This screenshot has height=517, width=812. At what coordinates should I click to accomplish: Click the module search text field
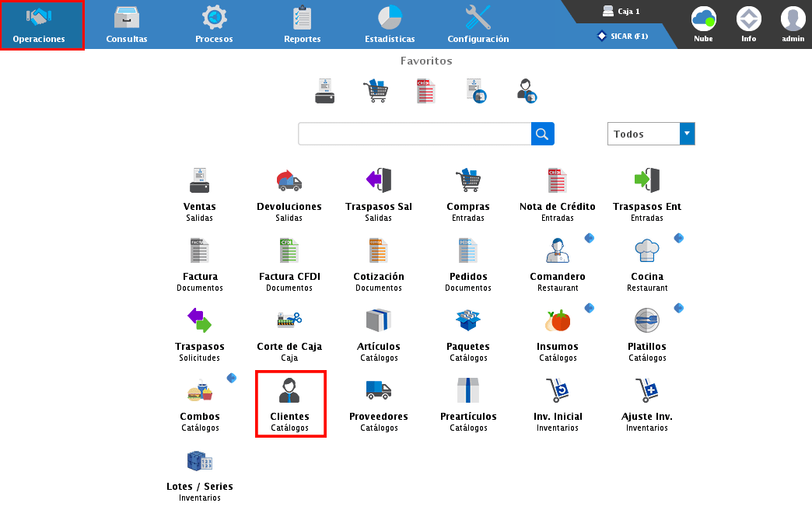(415, 134)
